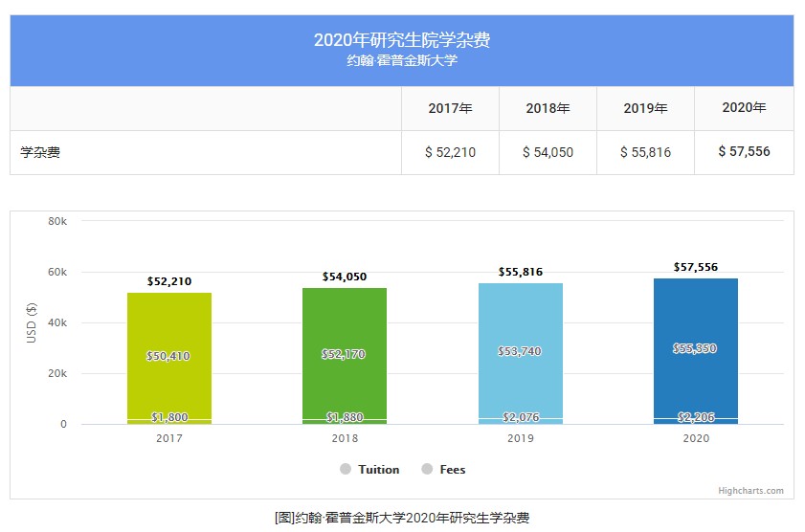Click the $2,206 fees label in 2020
This screenshot has height=532, width=805.
coord(696,417)
